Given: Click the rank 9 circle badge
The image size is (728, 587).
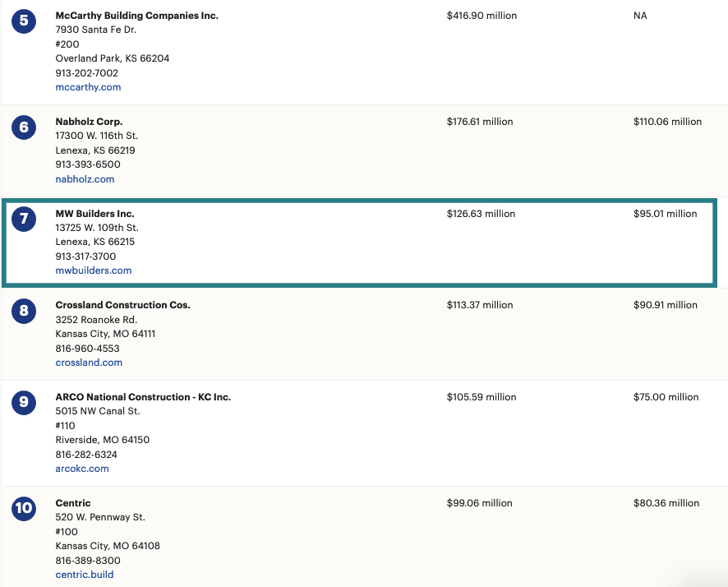Looking at the screenshot, I should [24, 402].
